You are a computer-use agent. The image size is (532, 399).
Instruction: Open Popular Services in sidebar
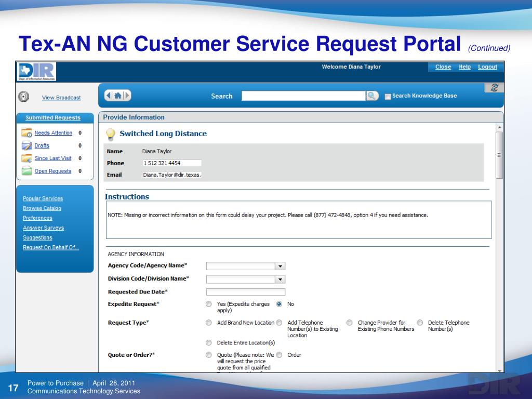pos(43,198)
